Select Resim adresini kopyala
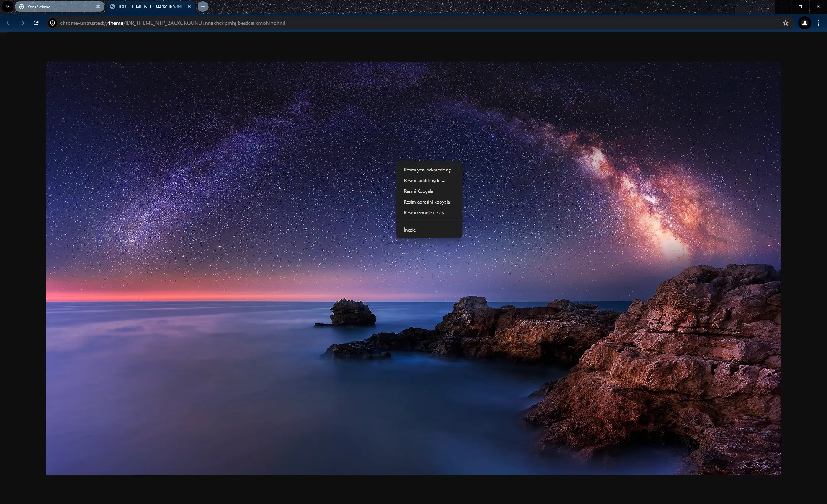Image resolution: width=827 pixels, height=504 pixels. click(429, 202)
